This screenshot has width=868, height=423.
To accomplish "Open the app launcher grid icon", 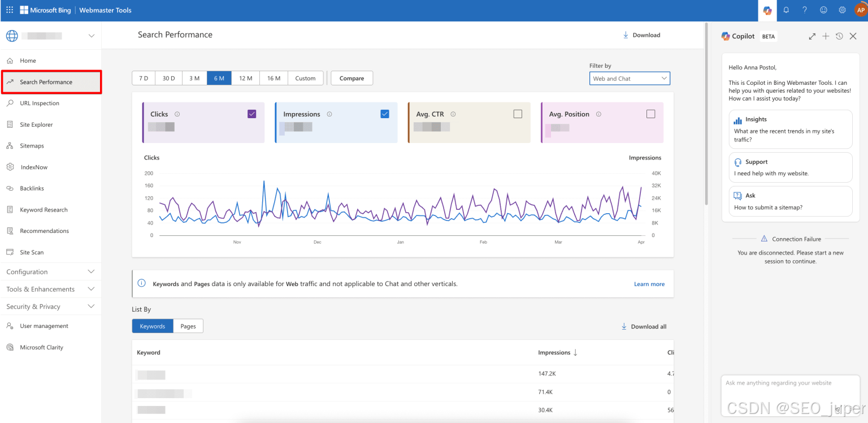I will click(x=10, y=10).
